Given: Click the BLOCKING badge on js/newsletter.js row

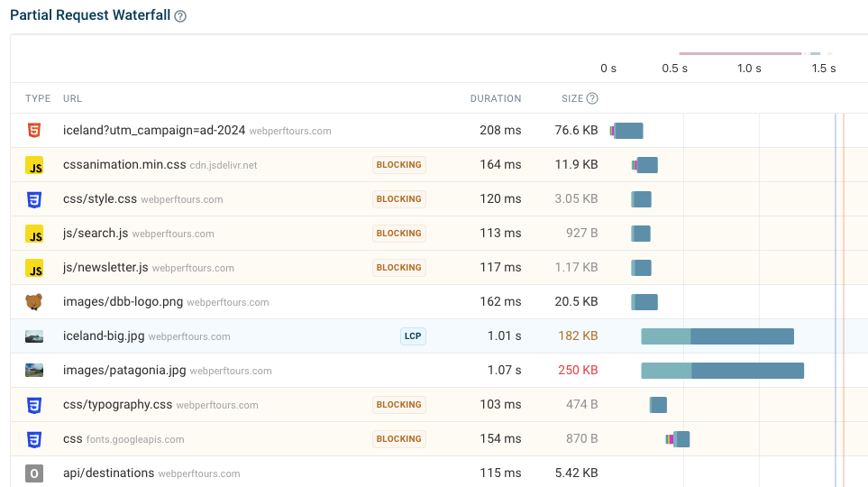Looking at the screenshot, I should click(398, 268).
